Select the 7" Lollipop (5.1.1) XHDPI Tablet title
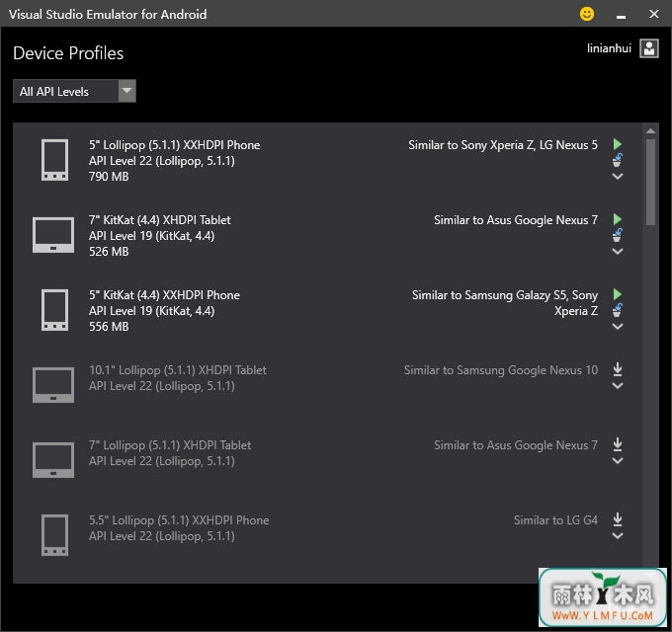The height and width of the screenshot is (632, 672). 170,445
